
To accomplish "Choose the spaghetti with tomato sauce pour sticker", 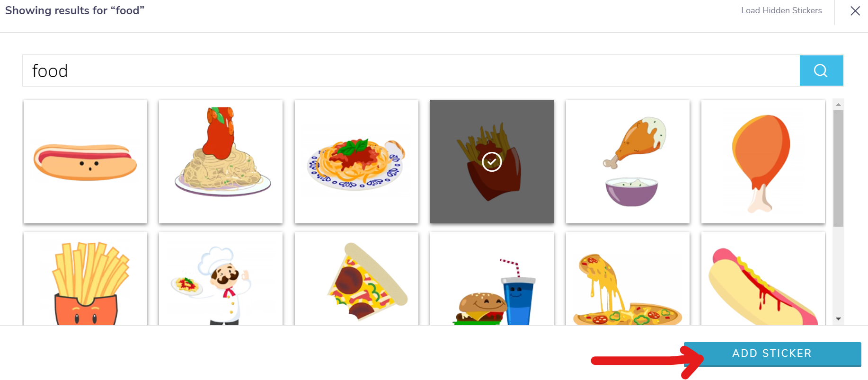I will tap(221, 161).
